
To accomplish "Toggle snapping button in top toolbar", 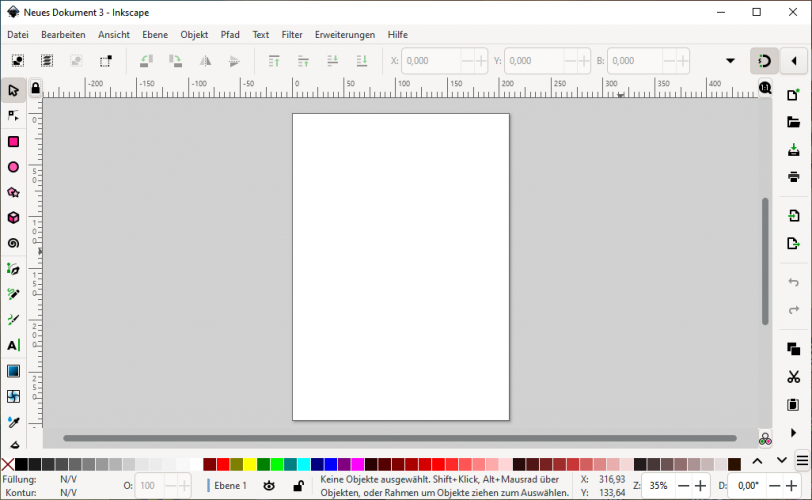I will [x=764, y=61].
